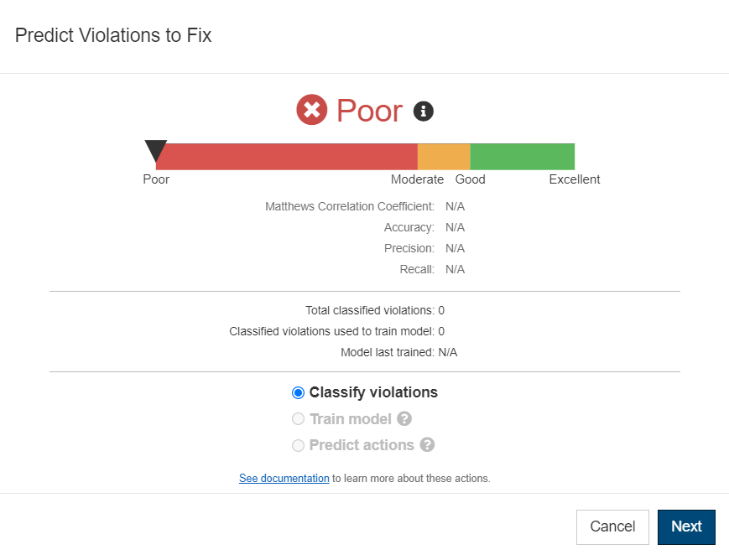Viewport: 729px width, 560px height.
Task: Click the red X Poor status icon
Action: (311, 110)
